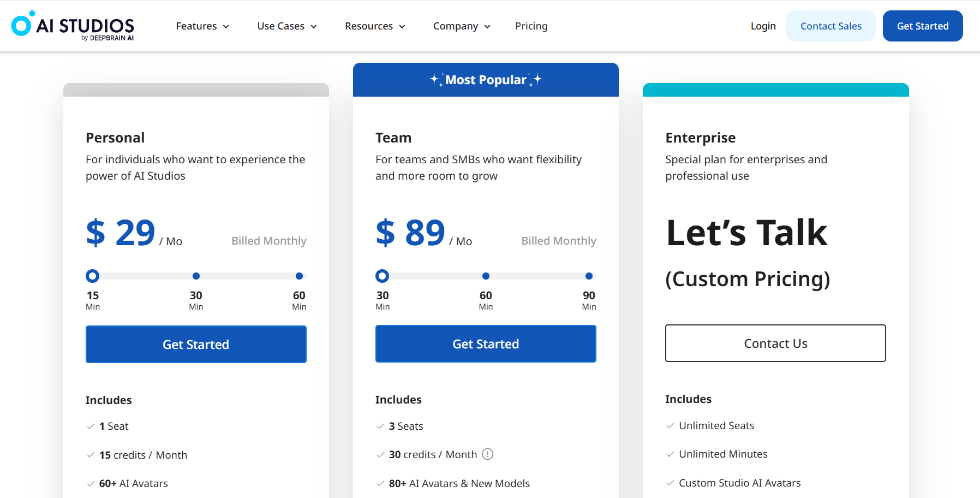Click the checkmark icon next to 1 Seat
980x498 pixels.
pos(91,426)
